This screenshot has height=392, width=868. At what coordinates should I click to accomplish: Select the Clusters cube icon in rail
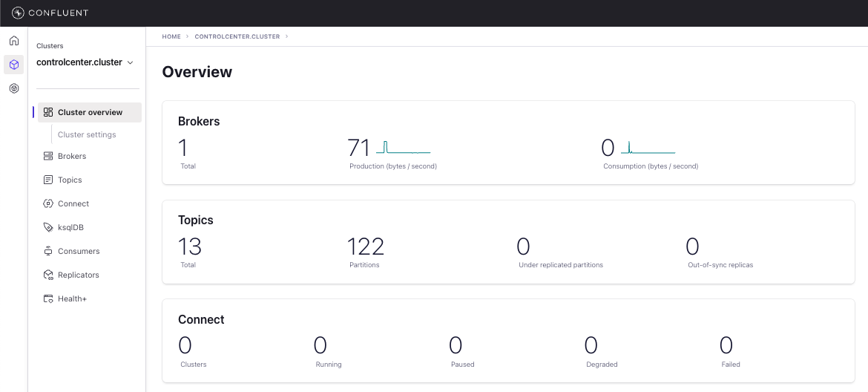[13, 65]
